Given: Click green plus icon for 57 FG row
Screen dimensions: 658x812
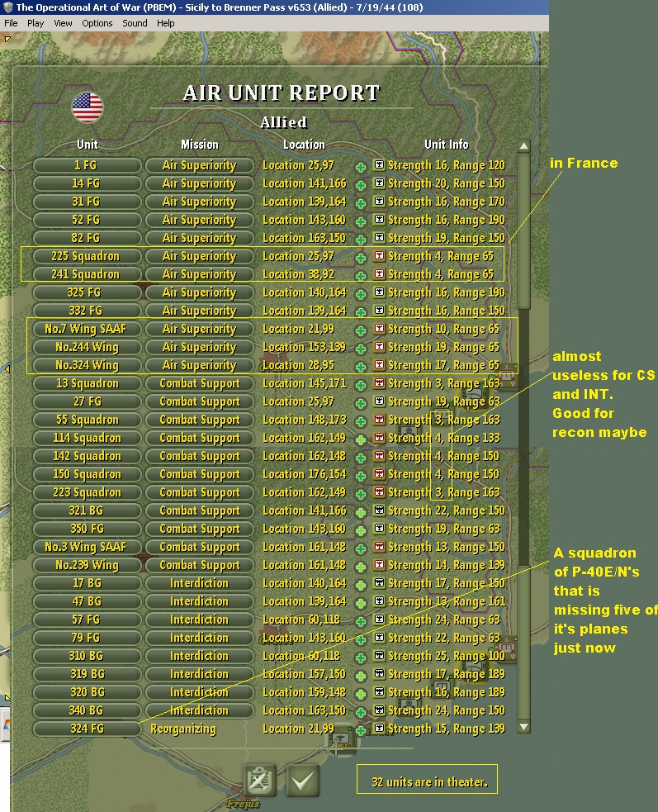Looking at the screenshot, I should (x=361, y=621).
